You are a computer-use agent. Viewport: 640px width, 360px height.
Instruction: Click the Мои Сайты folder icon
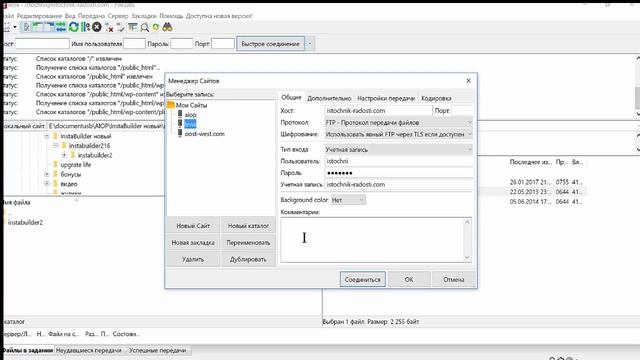pos(171,105)
